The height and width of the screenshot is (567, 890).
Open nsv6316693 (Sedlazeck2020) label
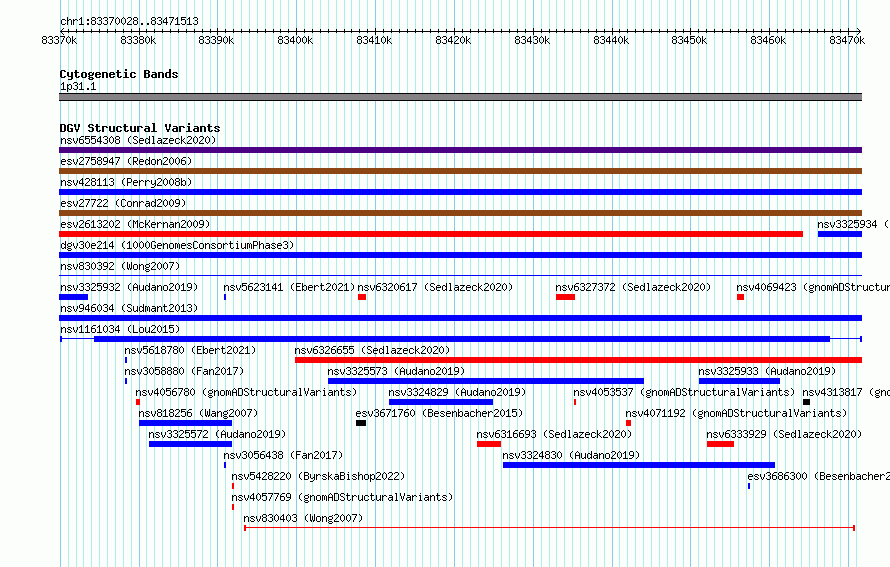[554, 434]
